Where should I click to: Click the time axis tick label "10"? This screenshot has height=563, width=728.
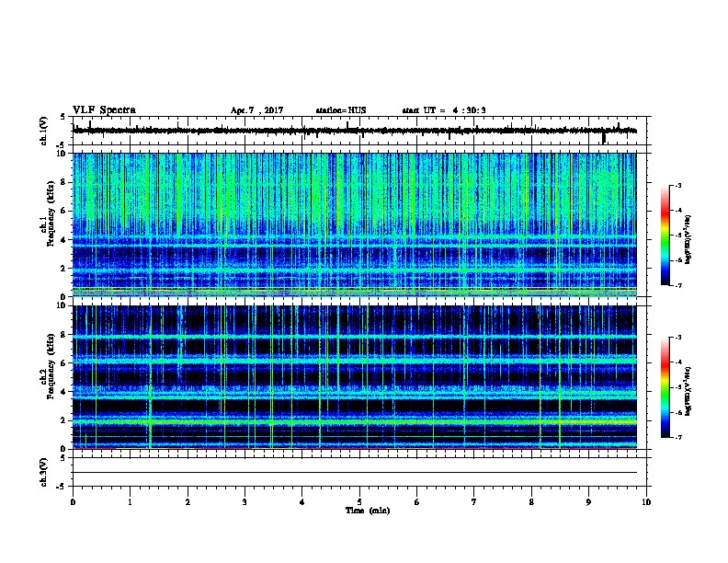(646, 502)
